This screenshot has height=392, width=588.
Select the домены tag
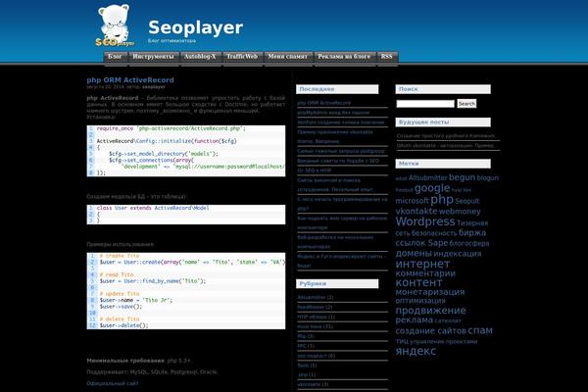click(x=414, y=254)
